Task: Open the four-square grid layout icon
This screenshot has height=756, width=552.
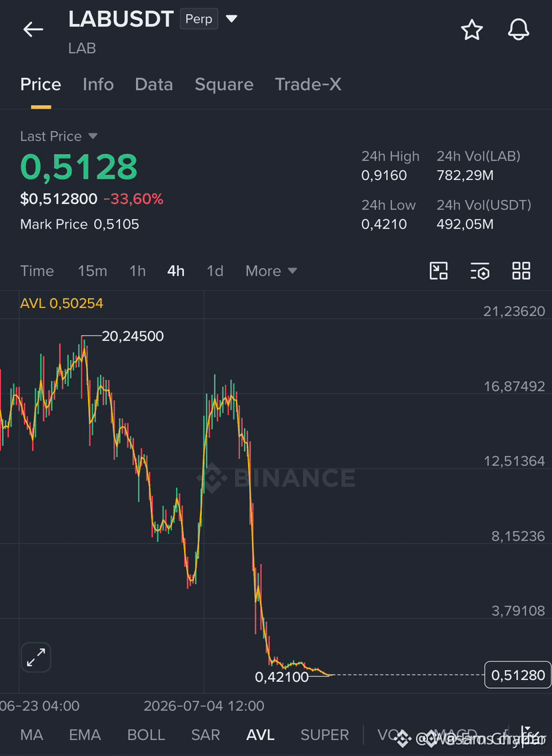Action: [521, 271]
